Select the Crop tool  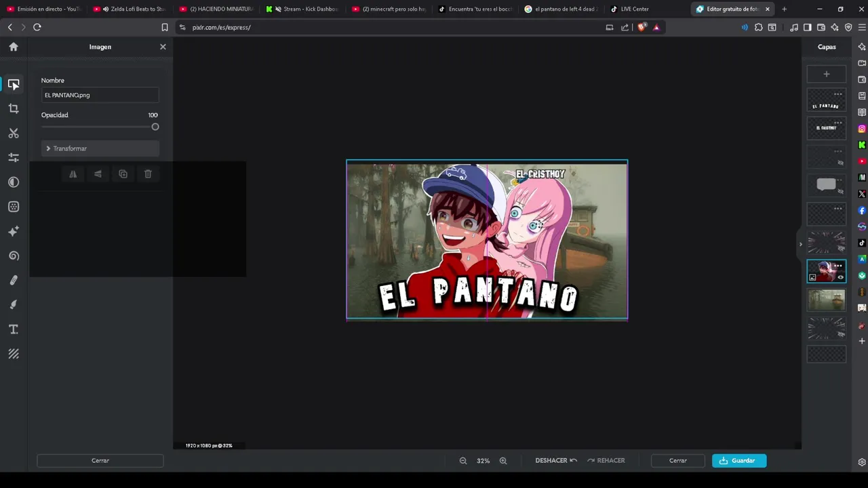(x=14, y=108)
